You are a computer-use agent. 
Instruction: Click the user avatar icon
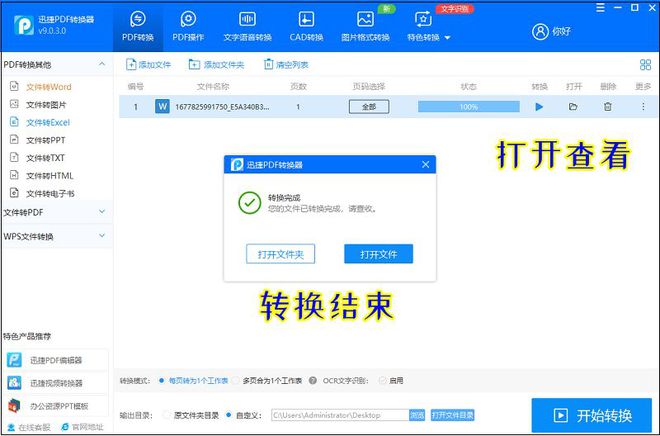click(540, 31)
